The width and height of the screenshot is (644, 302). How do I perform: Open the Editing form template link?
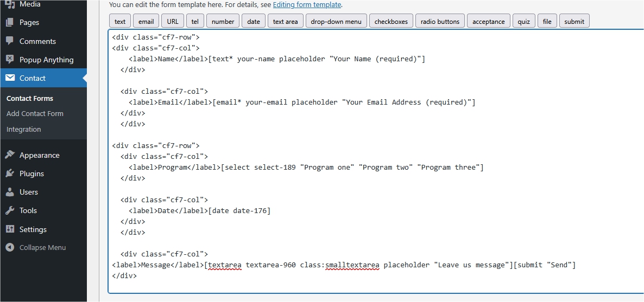(x=307, y=5)
